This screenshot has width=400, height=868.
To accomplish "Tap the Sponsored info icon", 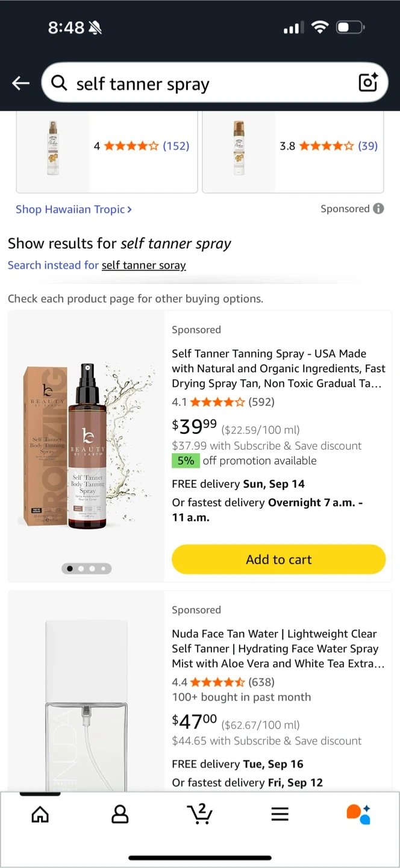I will 378,209.
